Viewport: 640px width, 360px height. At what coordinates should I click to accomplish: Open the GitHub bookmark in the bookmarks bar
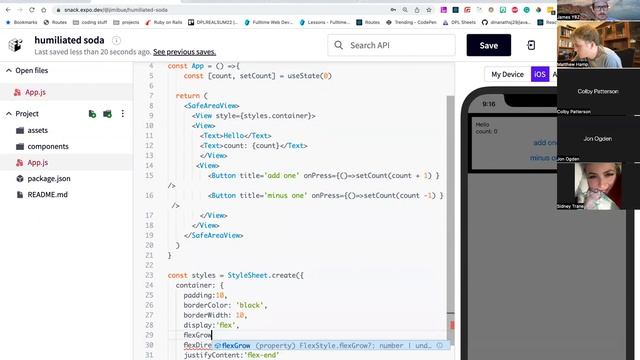(506, 22)
